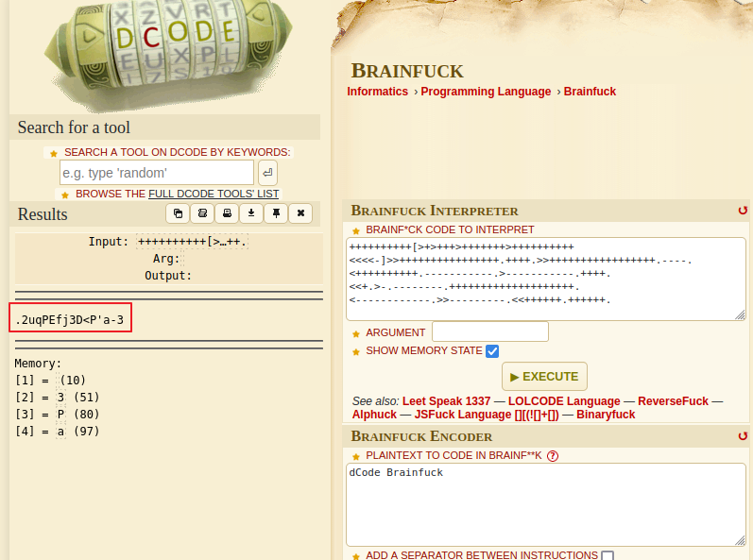Click the Brainfuck Interpreter section header

[435, 211]
